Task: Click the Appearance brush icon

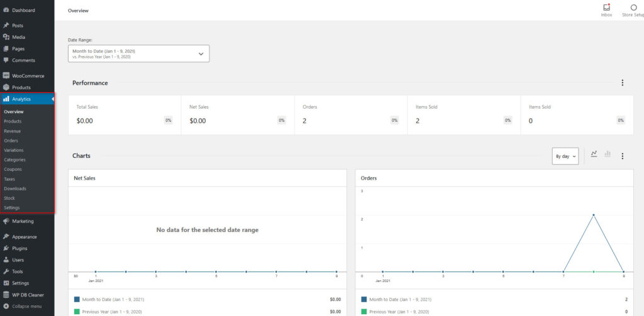Action: (6, 237)
